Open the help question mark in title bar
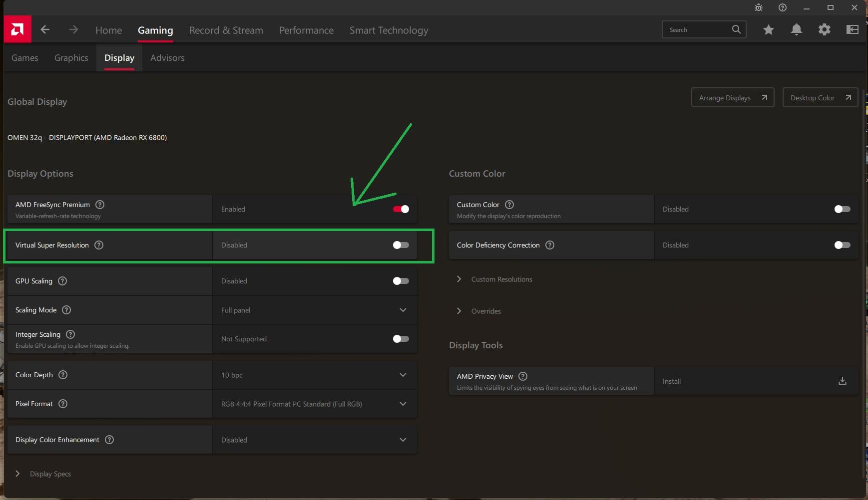This screenshot has height=500, width=868. 783,7
